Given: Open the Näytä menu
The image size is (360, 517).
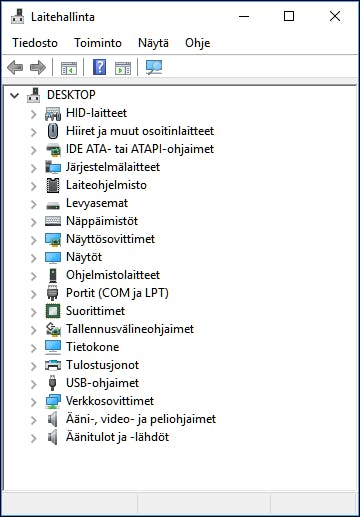Looking at the screenshot, I should pyautogui.click(x=153, y=43).
